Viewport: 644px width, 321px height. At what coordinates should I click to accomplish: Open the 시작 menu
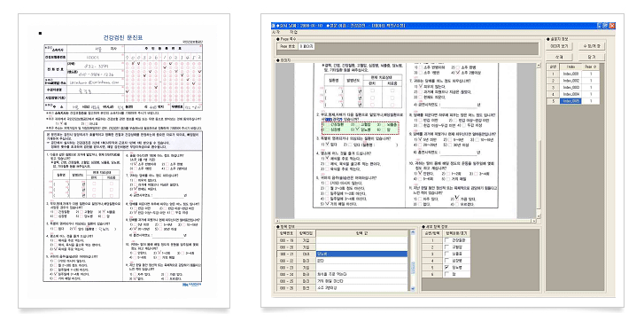pyautogui.click(x=276, y=32)
